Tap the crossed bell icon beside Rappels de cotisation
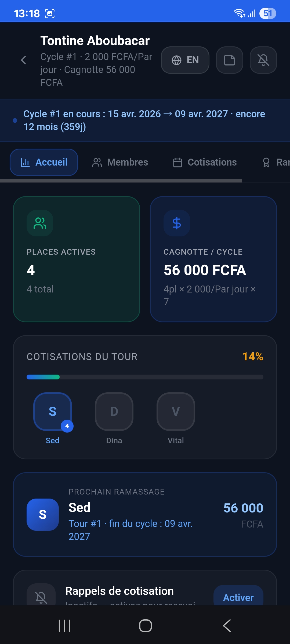Screen dimensions: 290x644 coord(41,596)
